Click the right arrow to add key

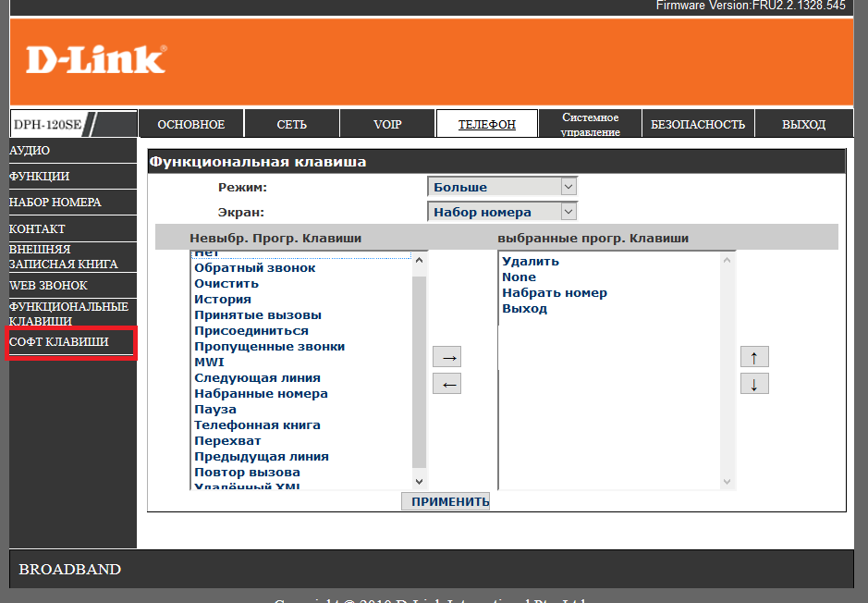point(446,357)
